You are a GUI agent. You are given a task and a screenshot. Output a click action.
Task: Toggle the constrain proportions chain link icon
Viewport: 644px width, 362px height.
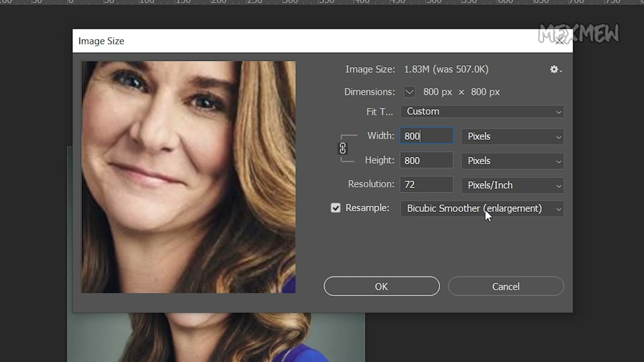point(343,148)
